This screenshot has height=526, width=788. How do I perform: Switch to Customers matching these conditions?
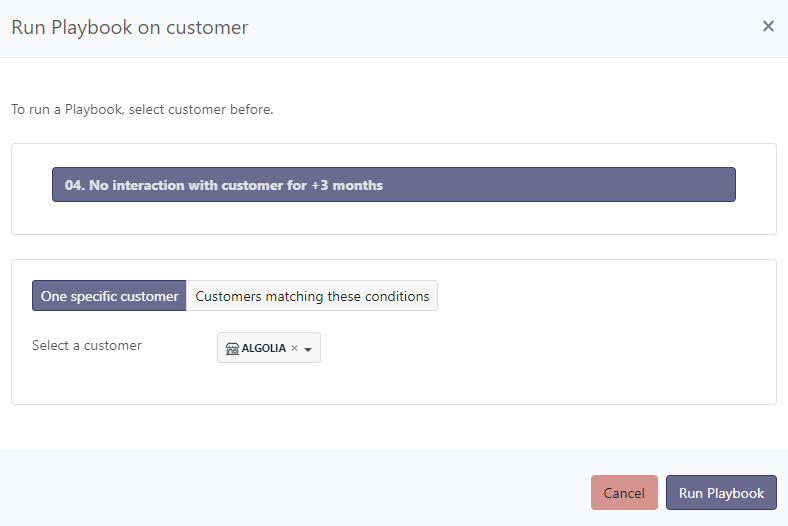click(x=312, y=296)
